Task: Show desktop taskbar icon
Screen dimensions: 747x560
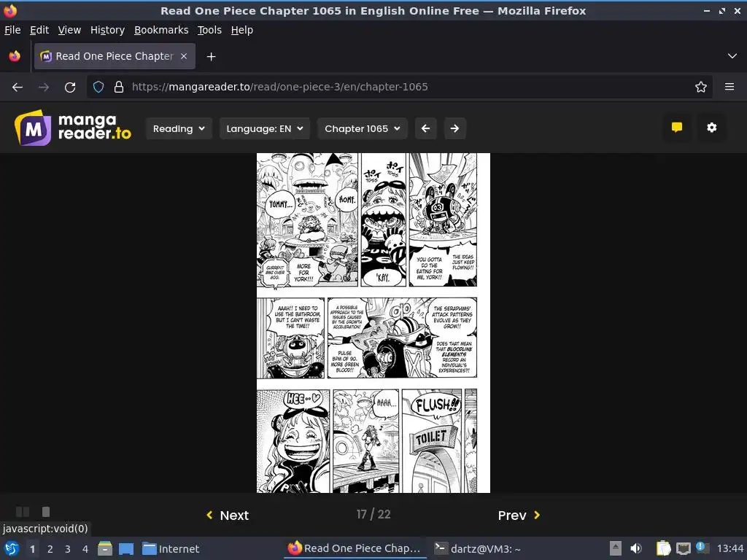Action: (125, 548)
